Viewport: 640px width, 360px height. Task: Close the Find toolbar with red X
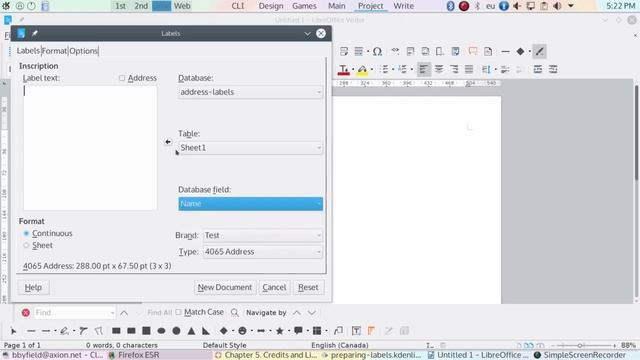coord(26,313)
